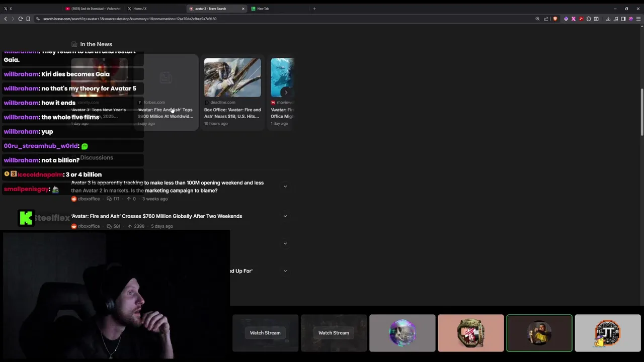Click the JT logo stream thumbnail

tap(607, 333)
